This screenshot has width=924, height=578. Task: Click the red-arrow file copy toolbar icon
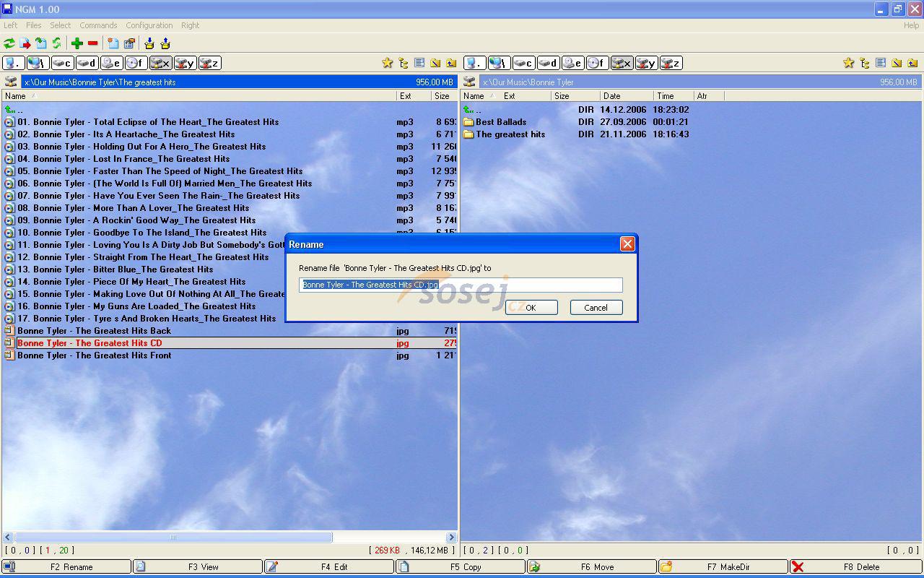[x=25, y=43]
